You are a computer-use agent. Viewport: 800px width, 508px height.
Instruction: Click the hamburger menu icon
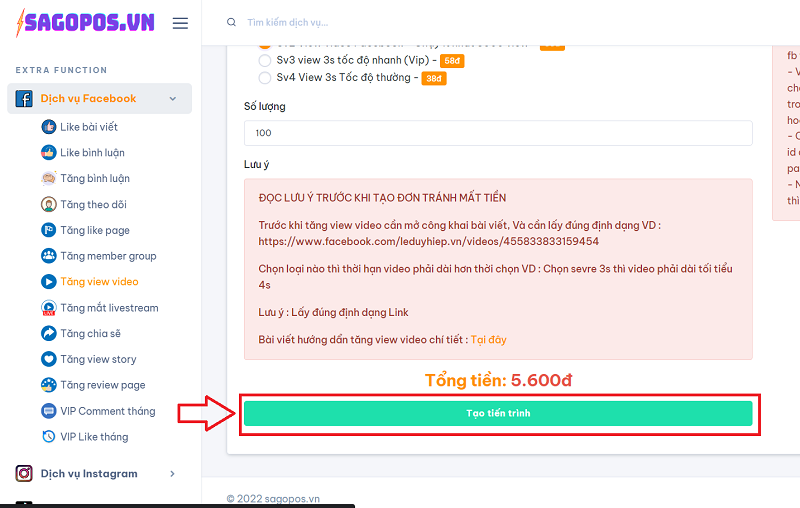(x=180, y=23)
